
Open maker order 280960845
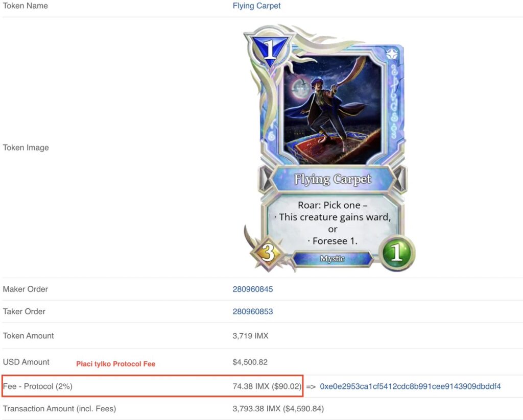point(252,289)
